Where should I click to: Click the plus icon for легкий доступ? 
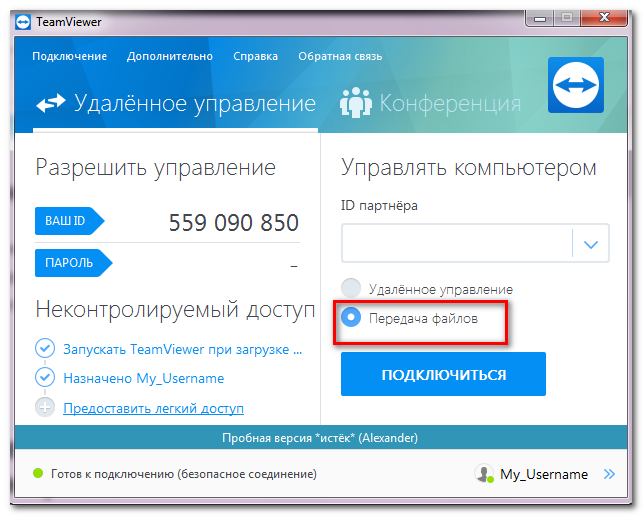[x=45, y=408]
